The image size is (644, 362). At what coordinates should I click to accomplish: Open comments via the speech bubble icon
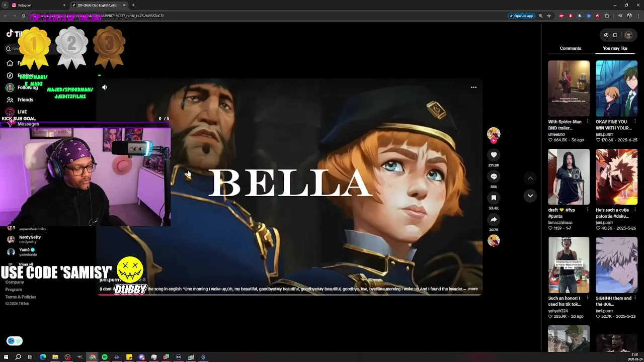[494, 176]
